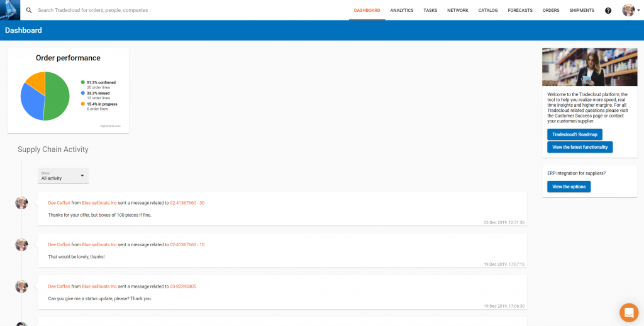Go to the Tasks tab

pos(430,10)
